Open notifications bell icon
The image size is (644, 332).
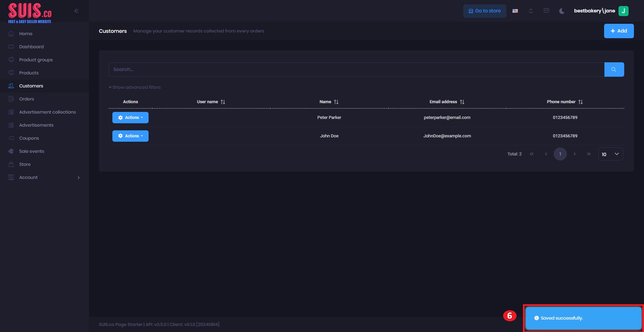531,11
